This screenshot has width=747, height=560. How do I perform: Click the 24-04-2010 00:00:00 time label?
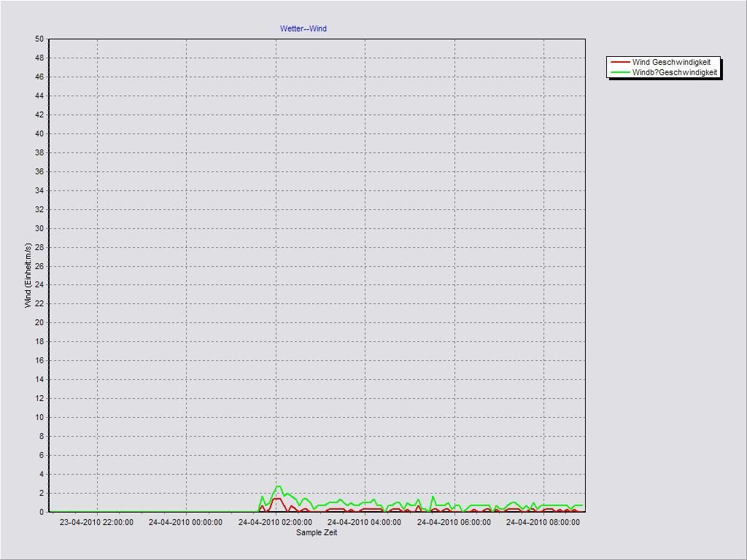[185, 522]
